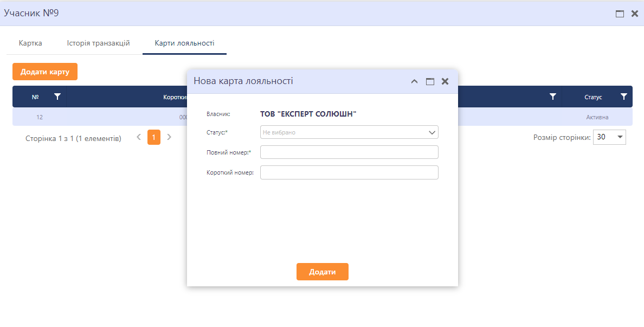This screenshot has height=327, width=644.
Task: Maximize the Нова карта лояльності dialog
Action: (x=430, y=81)
